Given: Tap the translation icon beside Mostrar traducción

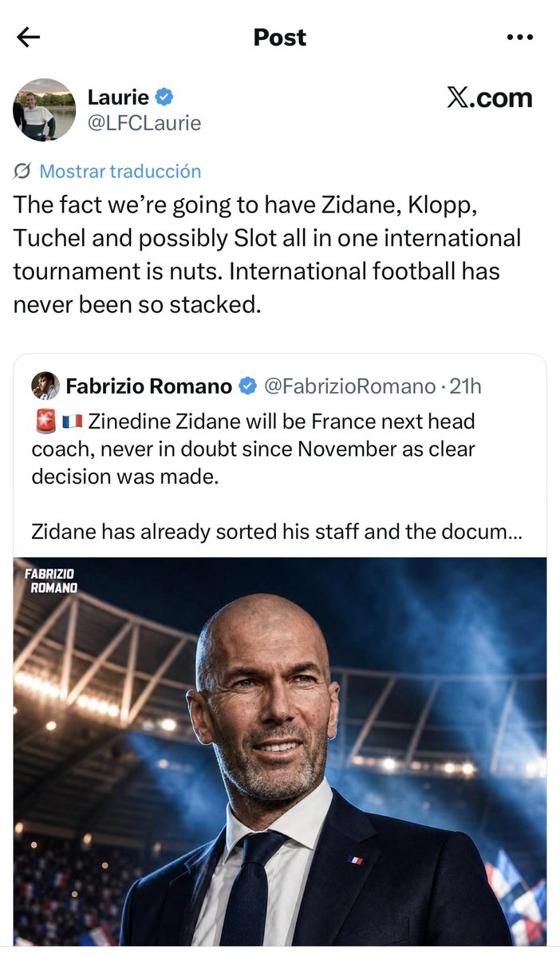Looking at the screenshot, I should point(23,171).
